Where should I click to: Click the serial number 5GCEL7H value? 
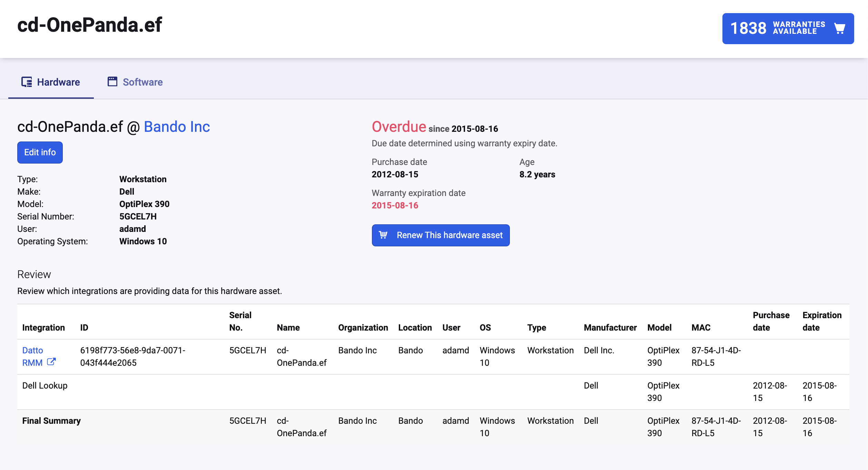[138, 216]
